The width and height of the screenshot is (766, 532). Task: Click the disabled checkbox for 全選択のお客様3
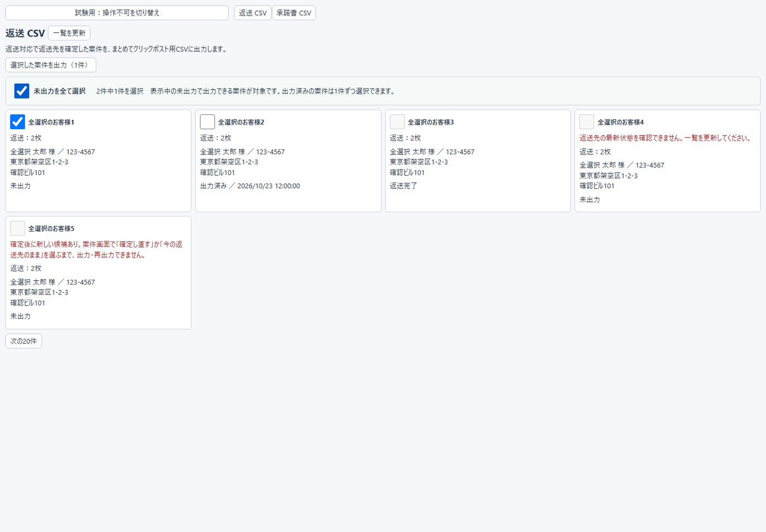[x=397, y=122]
